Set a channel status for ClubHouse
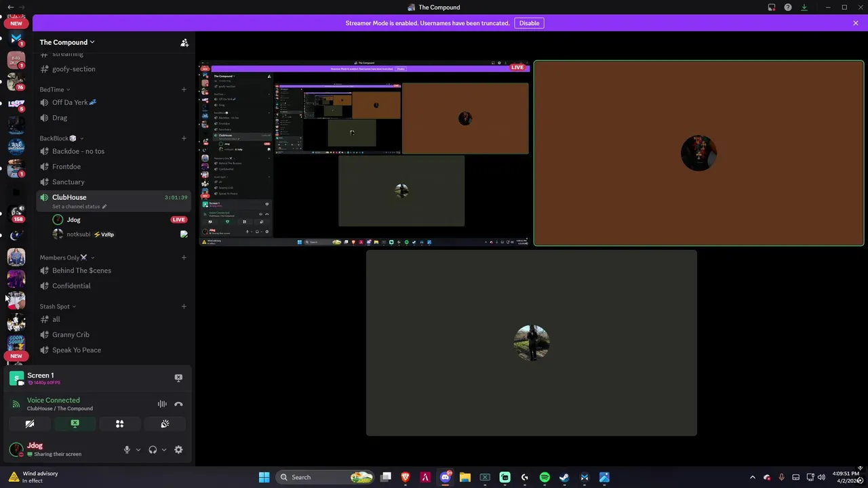Viewport: 868px width, 488px height. point(79,207)
